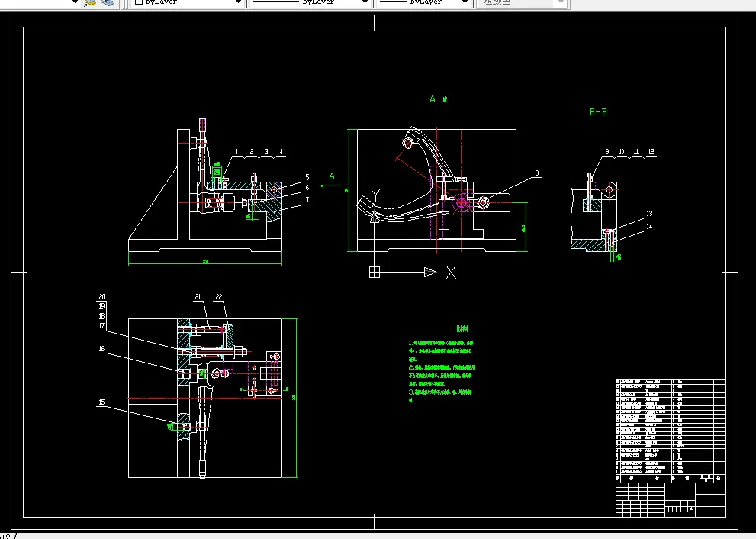Select part balloon number 1
756x539 pixels.
coord(236,151)
